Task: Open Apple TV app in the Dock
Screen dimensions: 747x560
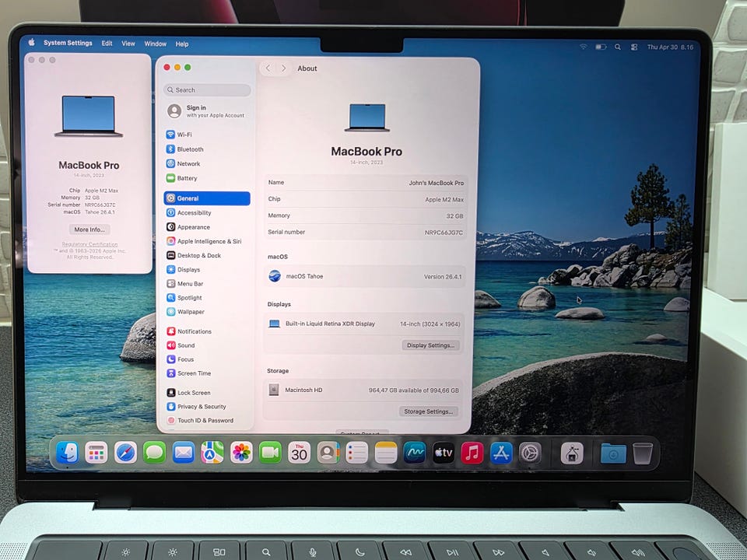Action: 444,453
